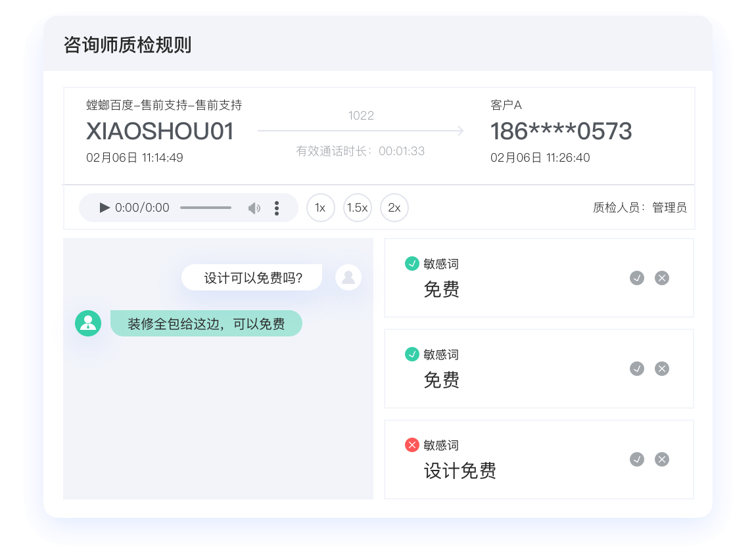Approve the second 免费 sensitive word card
This screenshot has width=756, height=552.
[637, 369]
